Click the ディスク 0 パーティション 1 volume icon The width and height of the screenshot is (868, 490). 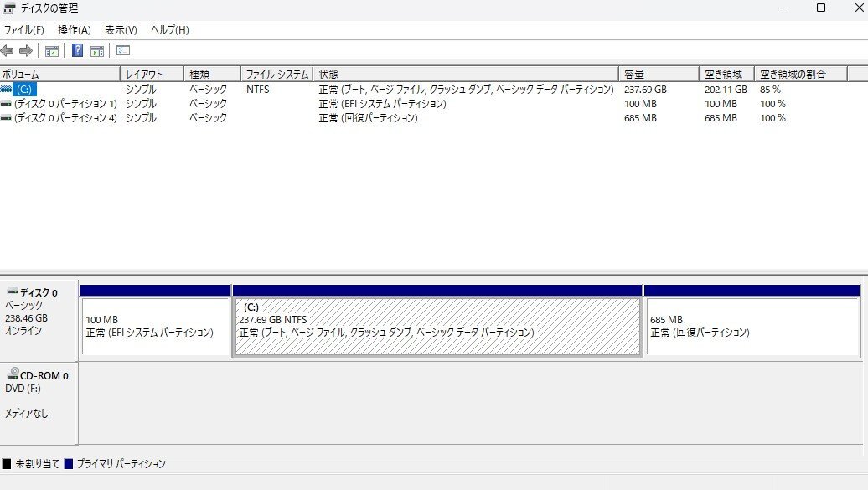pos(6,104)
